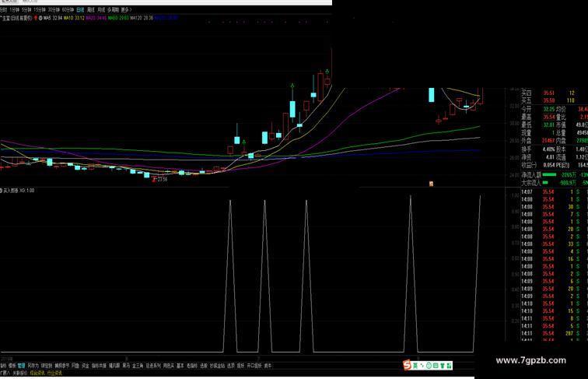Click the last toolbox icon on Sogou bar
Screen dimensions: 588x379
(450, 365)
